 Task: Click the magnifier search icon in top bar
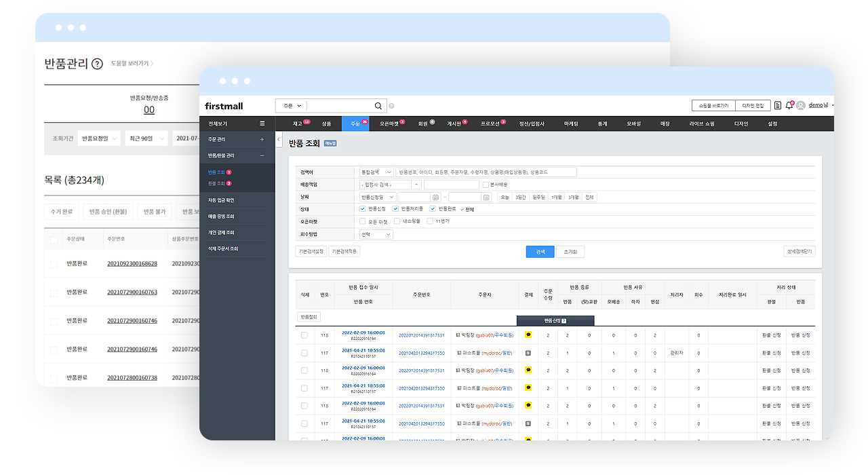pyautogui.click(x=378, y=106)
